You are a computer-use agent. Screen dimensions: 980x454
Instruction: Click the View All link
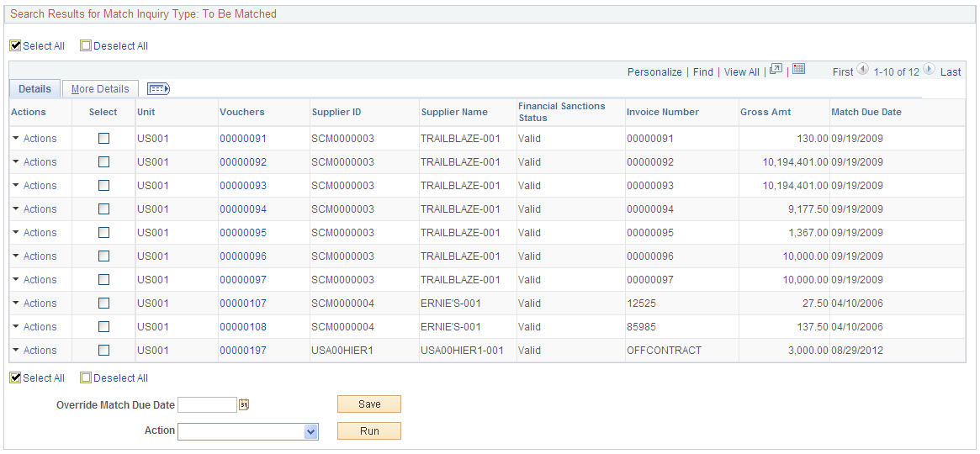742,71
